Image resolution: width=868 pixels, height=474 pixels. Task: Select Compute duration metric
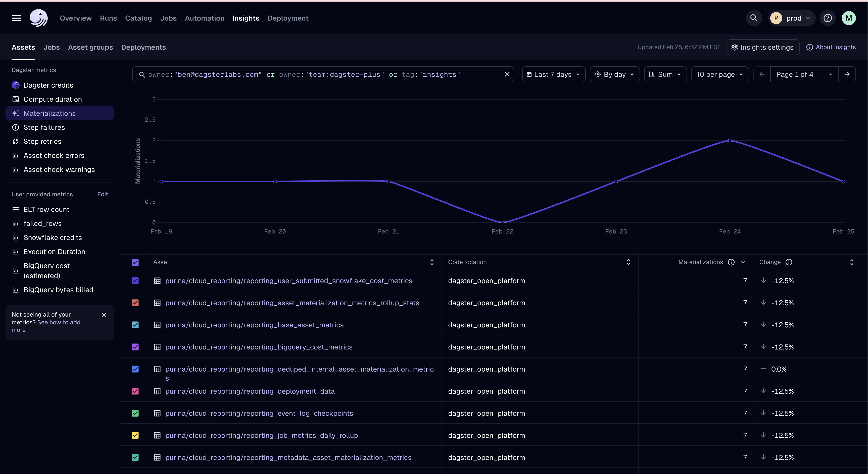(x=60, y=99)
